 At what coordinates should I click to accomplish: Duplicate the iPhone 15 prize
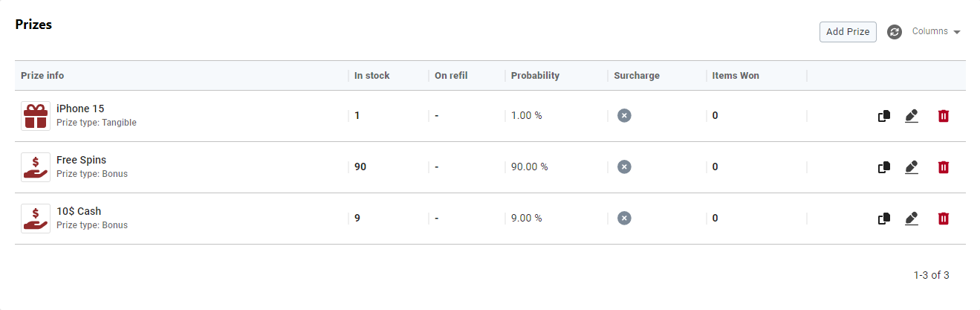coord(884,116)
